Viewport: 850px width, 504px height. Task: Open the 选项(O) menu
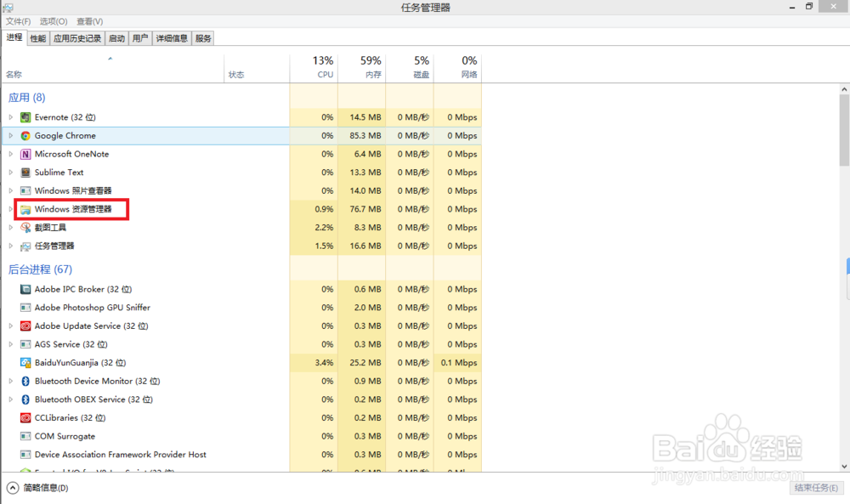[53, 22]
